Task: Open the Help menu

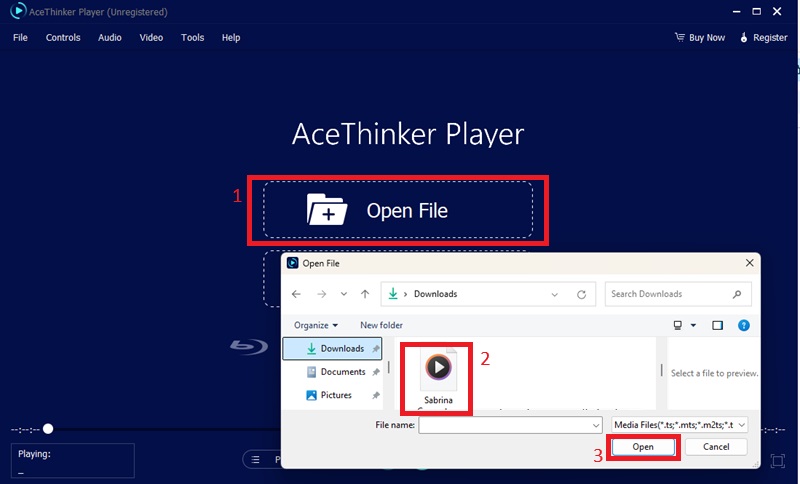Action: tap(231, 37)
